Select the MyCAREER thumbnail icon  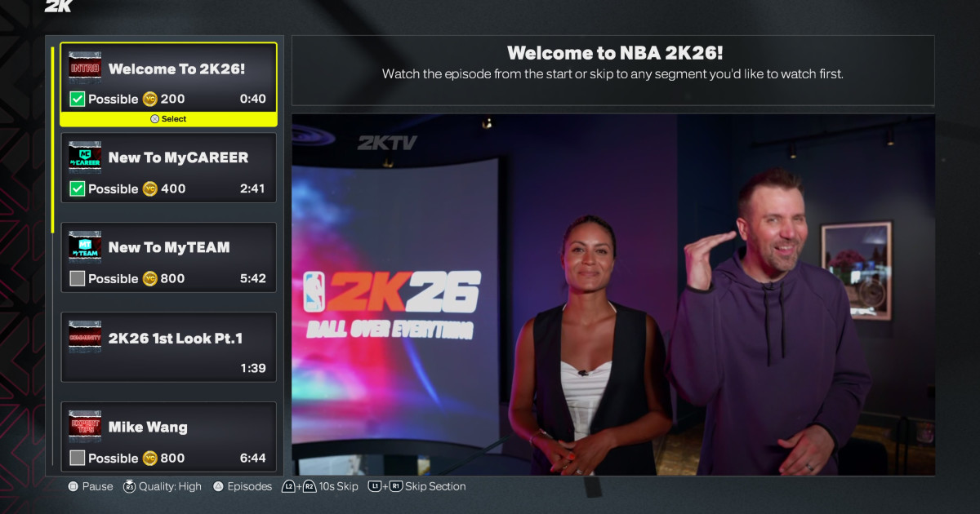click(x=85, y=157)
